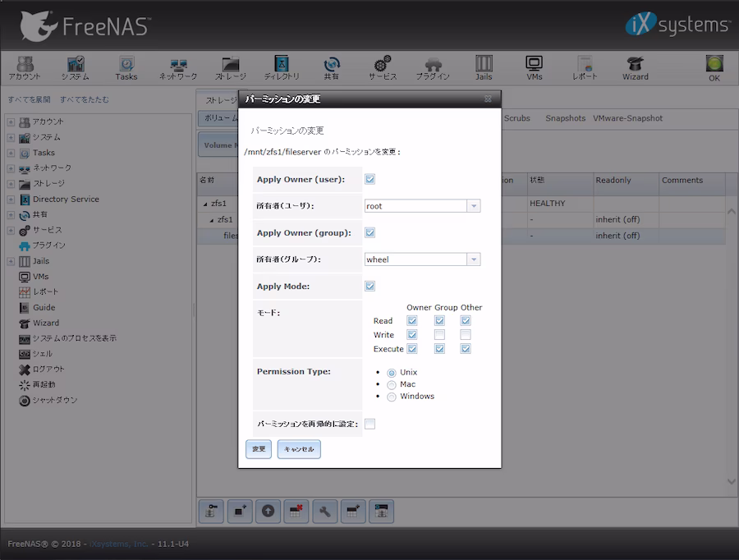Viewport: 739px width, 560px height.
Task: Enable Group Write permission
Action: tap(440, 335)
